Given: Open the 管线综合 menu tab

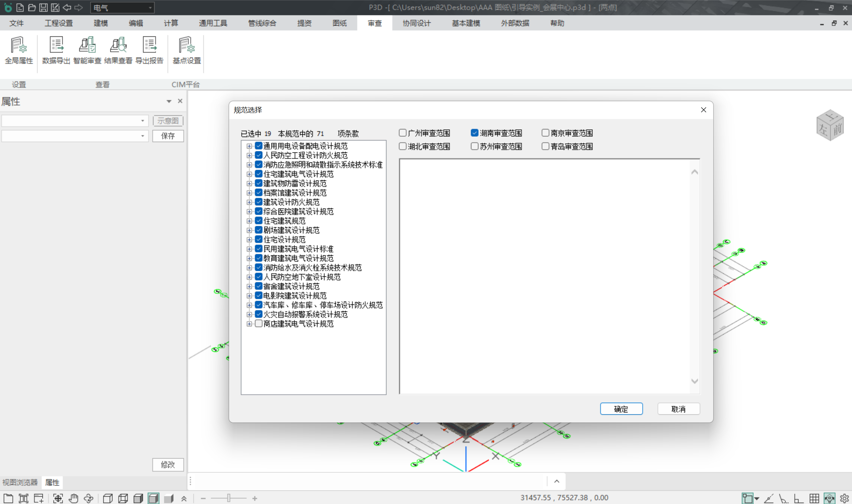Looking at the screenshot, I should (x=262, y=23).
